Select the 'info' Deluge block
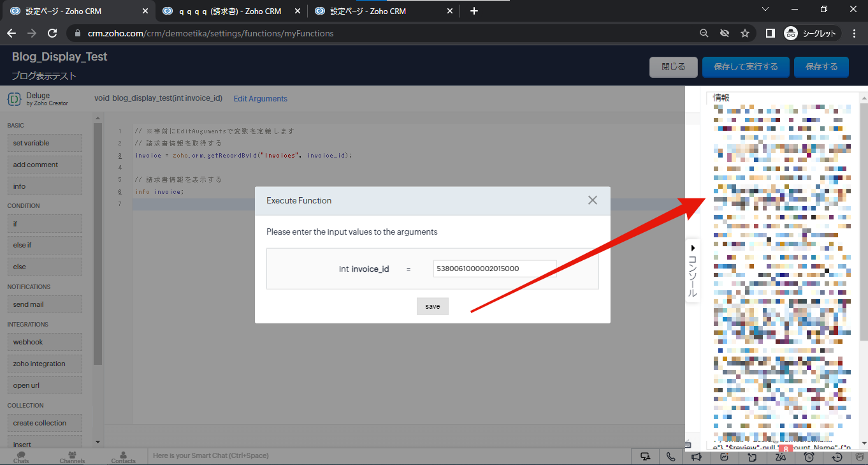The height and width of the screenshot is (465, 868). pos(45,186)
